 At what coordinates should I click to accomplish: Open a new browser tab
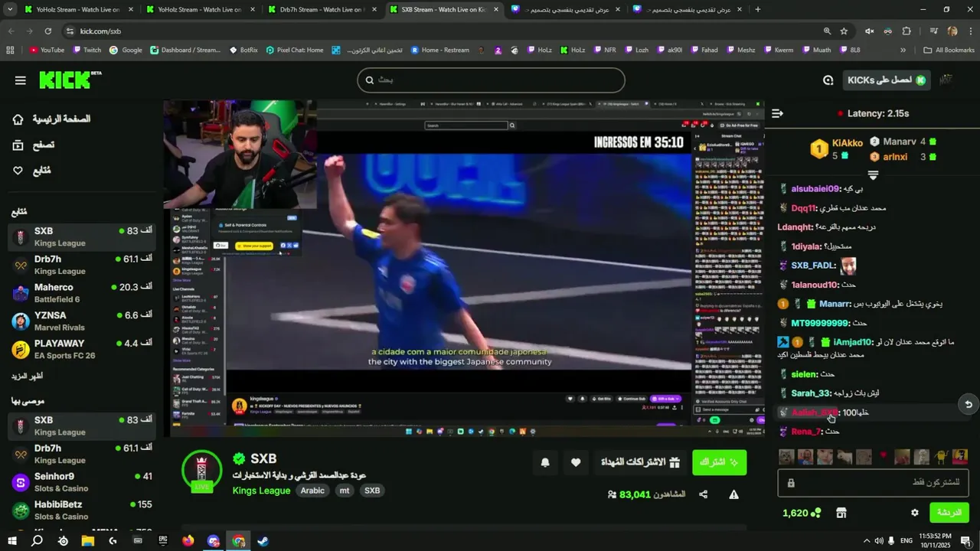pos(758,9)
